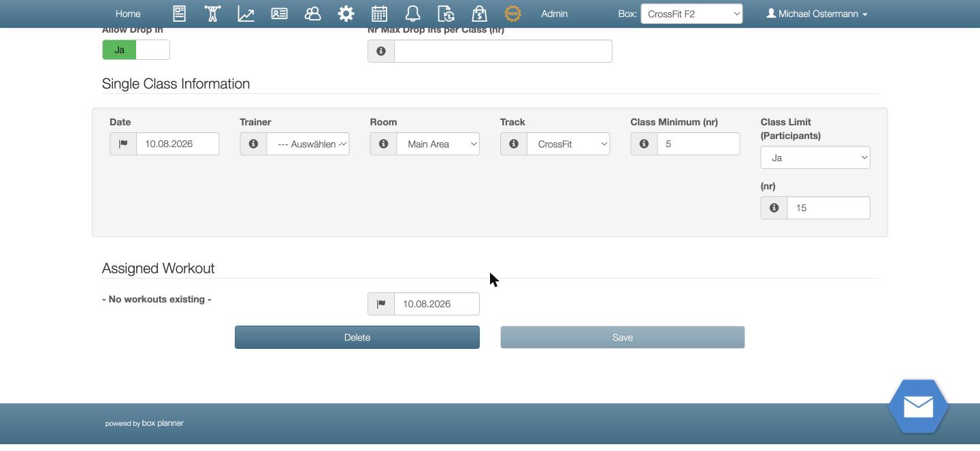Click the info icon beside Trainer dropdown

click(253, 144)
